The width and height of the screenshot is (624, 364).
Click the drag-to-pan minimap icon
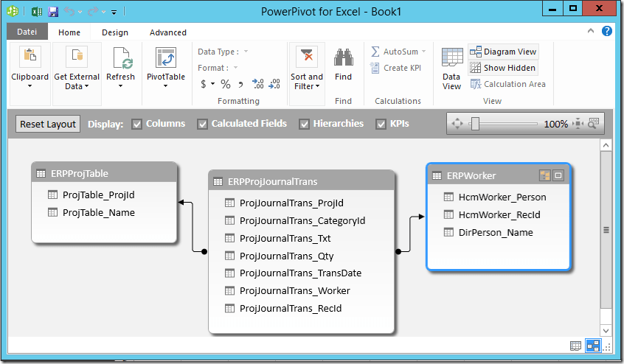tap(457, 124)
